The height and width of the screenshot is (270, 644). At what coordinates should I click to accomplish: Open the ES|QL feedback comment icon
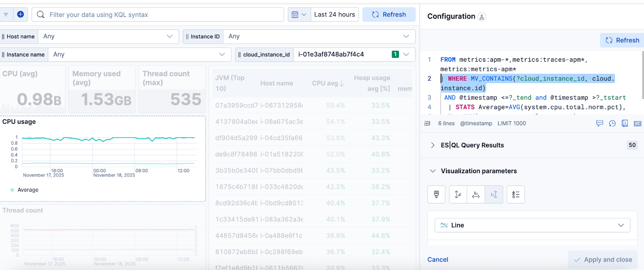click(x=600, y=123)
